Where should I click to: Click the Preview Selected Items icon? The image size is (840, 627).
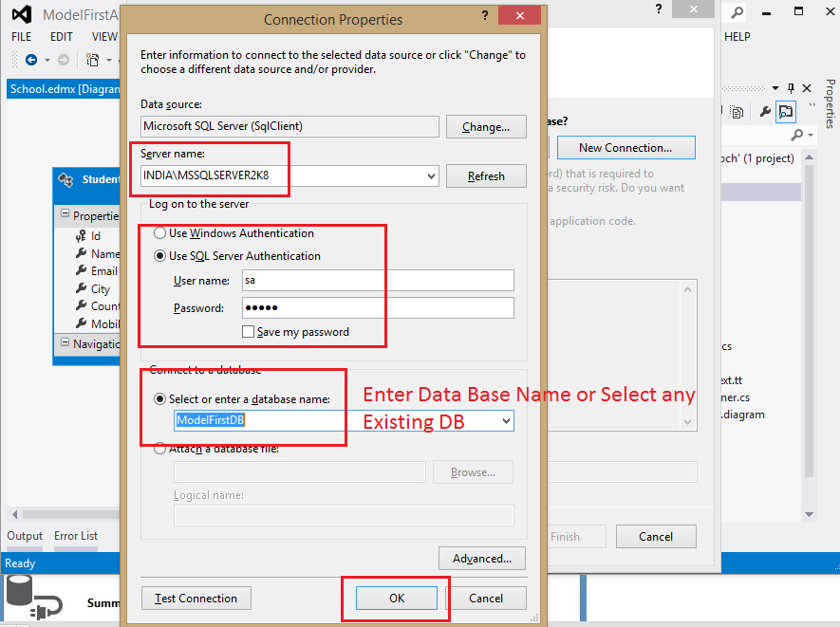(x=786, y=111)
